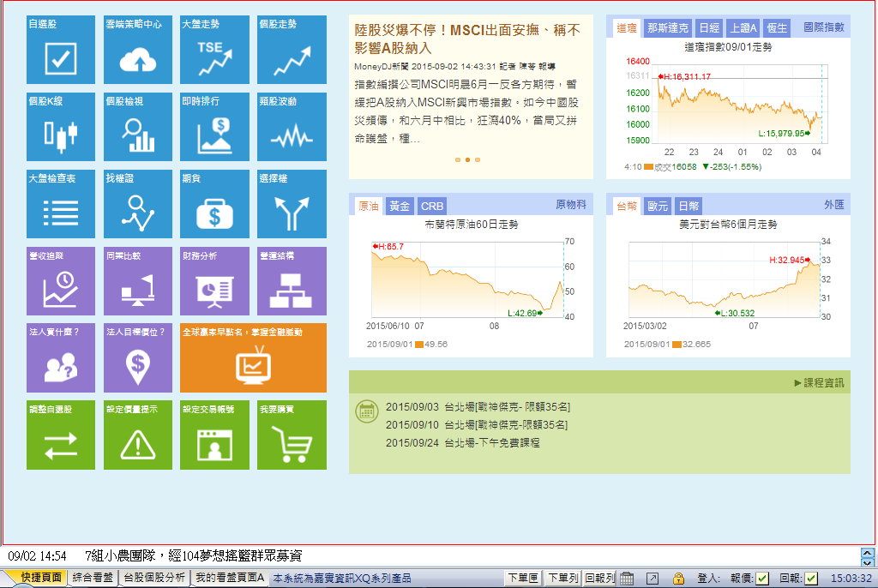Switch to the 那斯達克 index tab
The height and width of the screenshot is (588, 878).
pos(667,28)
